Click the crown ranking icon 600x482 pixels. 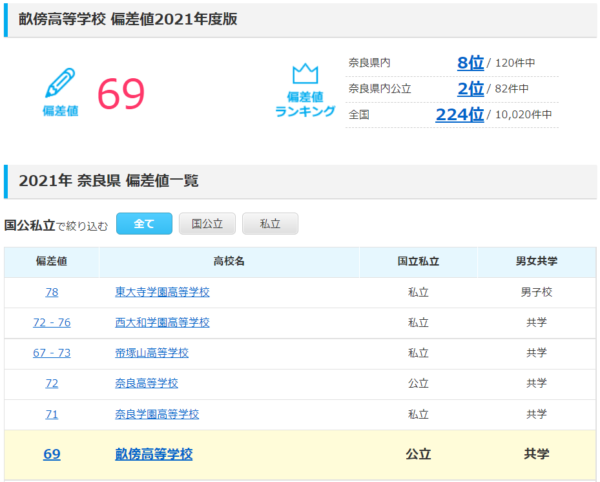305,73
